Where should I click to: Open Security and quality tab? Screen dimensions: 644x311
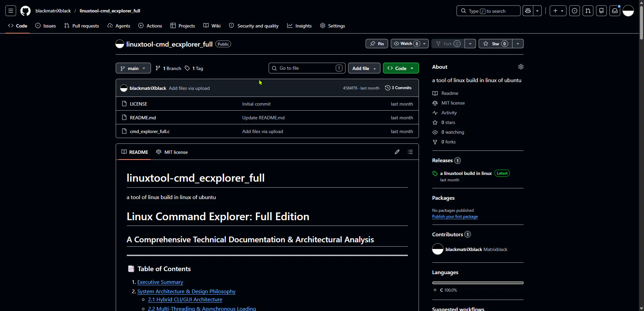point(254,26)
